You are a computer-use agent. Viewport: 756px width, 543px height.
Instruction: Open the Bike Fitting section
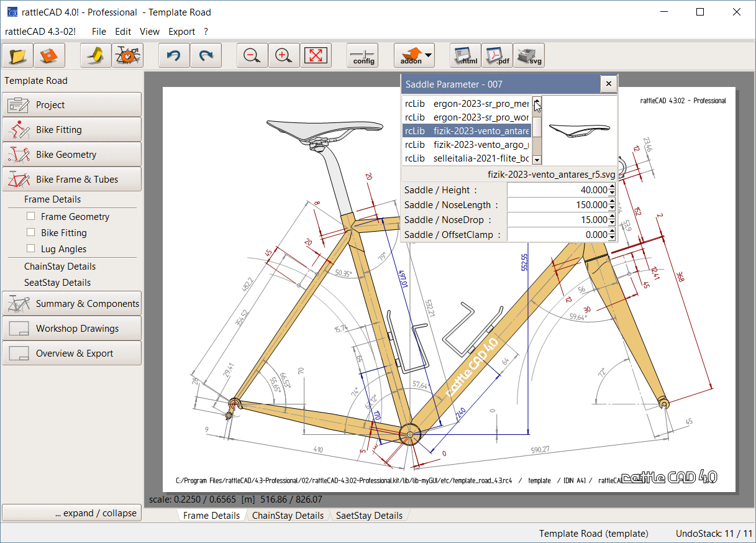(x=71, y=129)
